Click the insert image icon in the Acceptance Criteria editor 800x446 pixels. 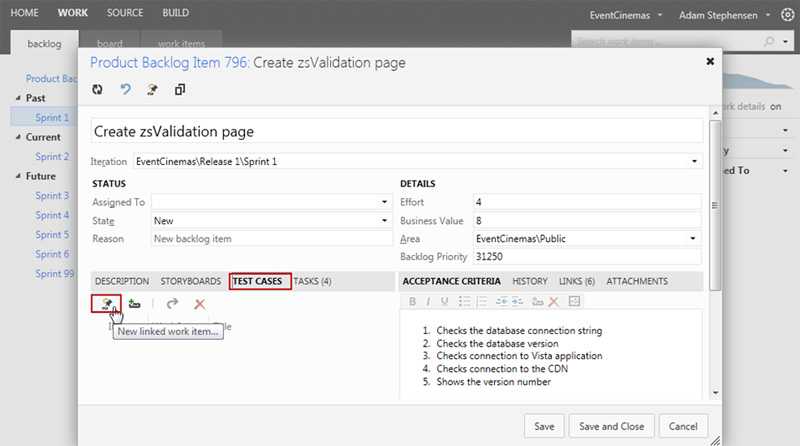click(574, 302)
